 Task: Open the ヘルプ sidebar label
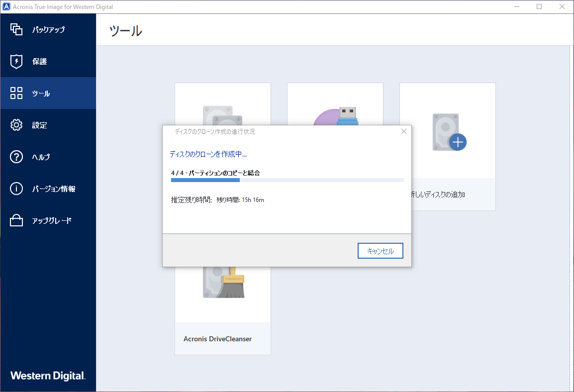41,157
